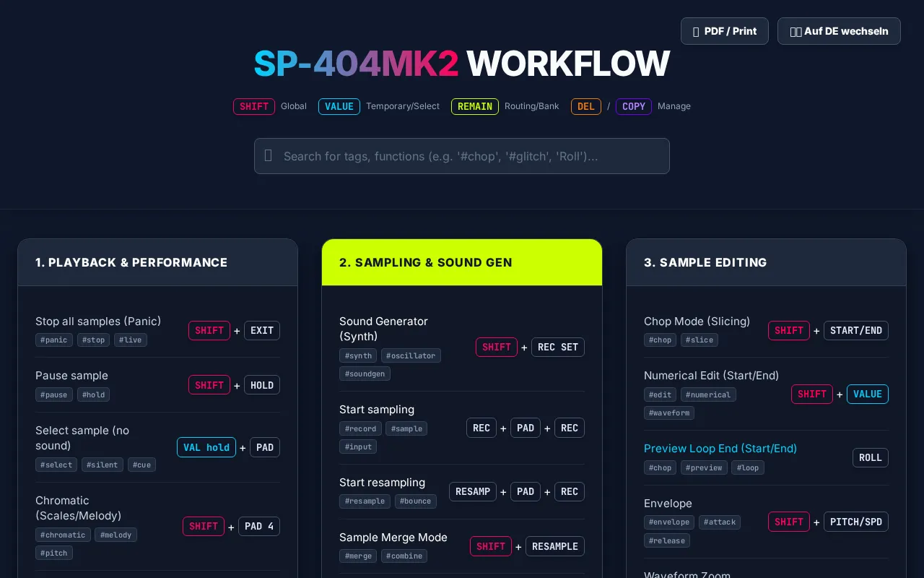The image size is (924, 578).
Task: Select the Envelope entry title
Action: pos(668,504)
